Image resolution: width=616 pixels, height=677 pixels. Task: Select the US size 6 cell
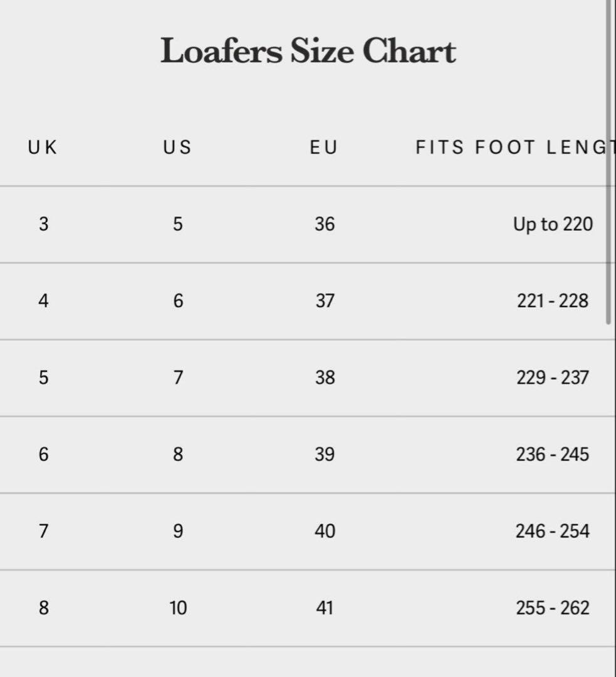tap(178, 301)
